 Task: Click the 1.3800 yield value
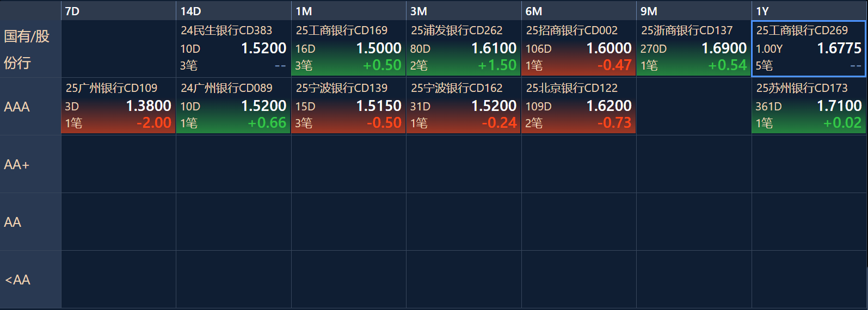point(149,106)
